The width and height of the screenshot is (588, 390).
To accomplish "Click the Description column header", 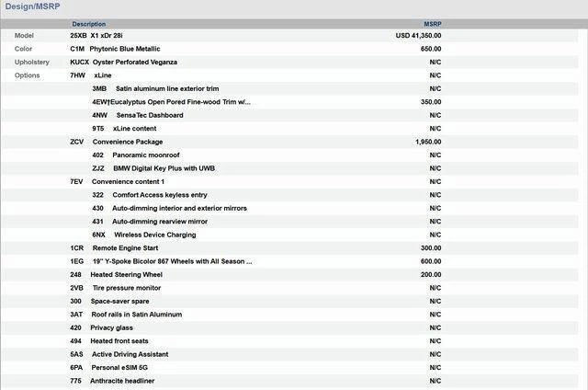I will (88, 24).
